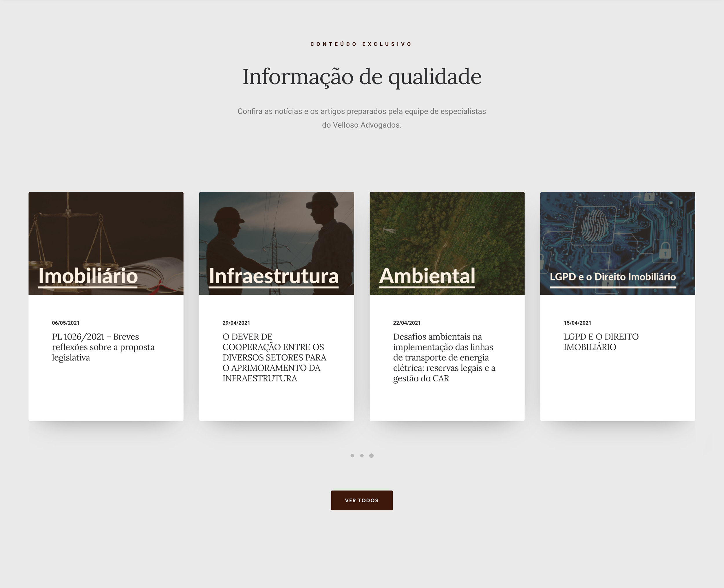Click the 'CONTEÚDO EXCLUSIVO' label
Viewport: 724px width, 588px height.
[x=361, y=44]
